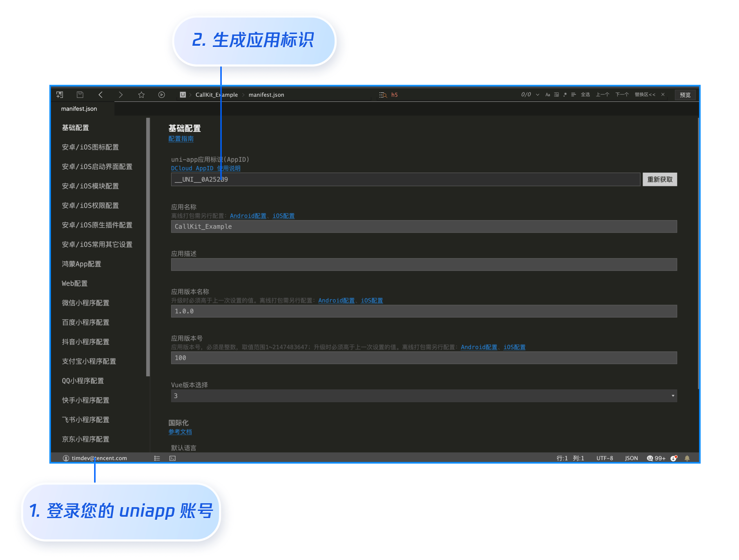Click the save file icon

(x=80, y=95)
